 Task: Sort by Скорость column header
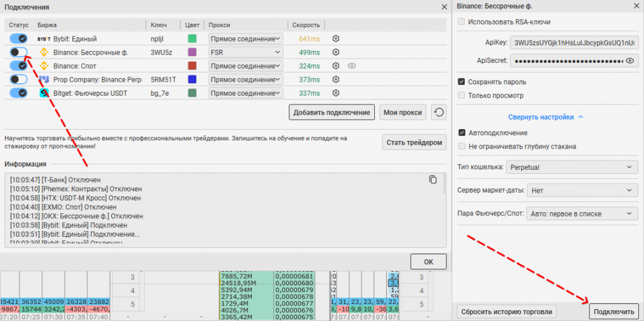click(x=306, y=25)
